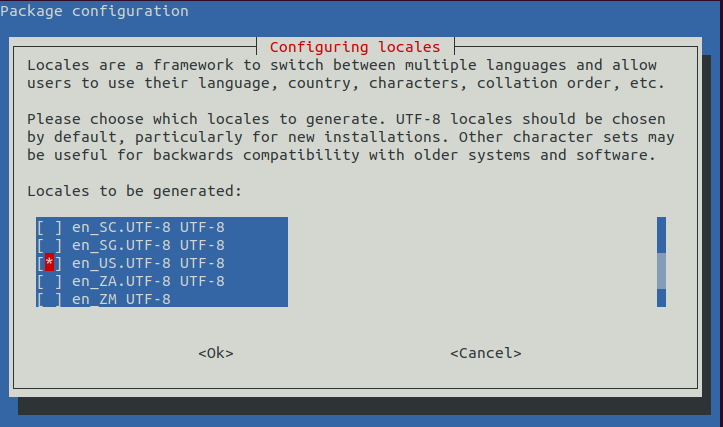Viewport: 723px width, 427px height.
Task: Click the locale list scrollbar thumb
Action: [661, 270]
